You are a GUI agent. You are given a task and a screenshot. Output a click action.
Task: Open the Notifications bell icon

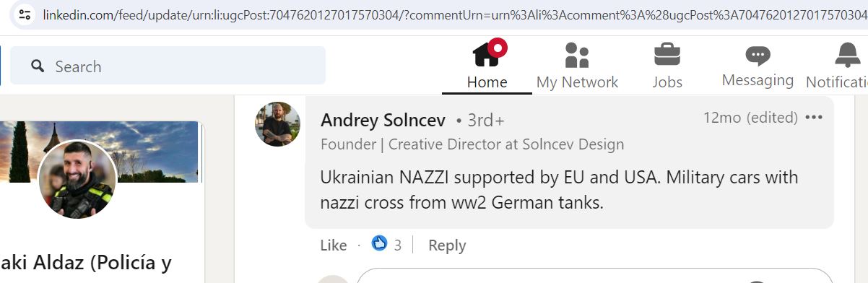tap(847, 55)
